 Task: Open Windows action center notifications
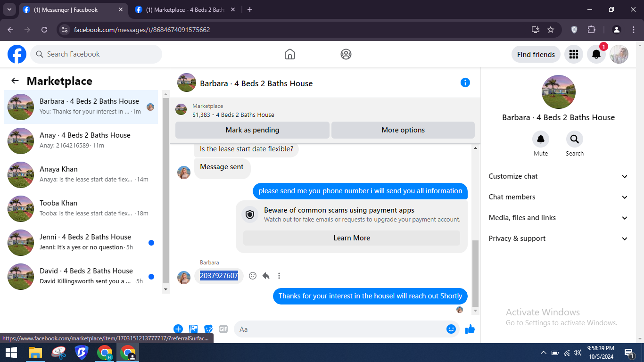pos(629,353)
